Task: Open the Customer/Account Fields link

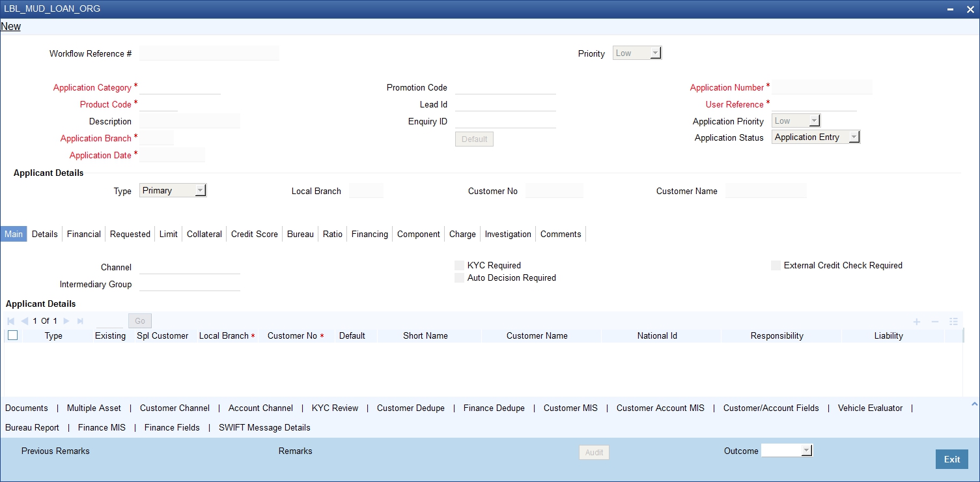Action: [771, 408]
